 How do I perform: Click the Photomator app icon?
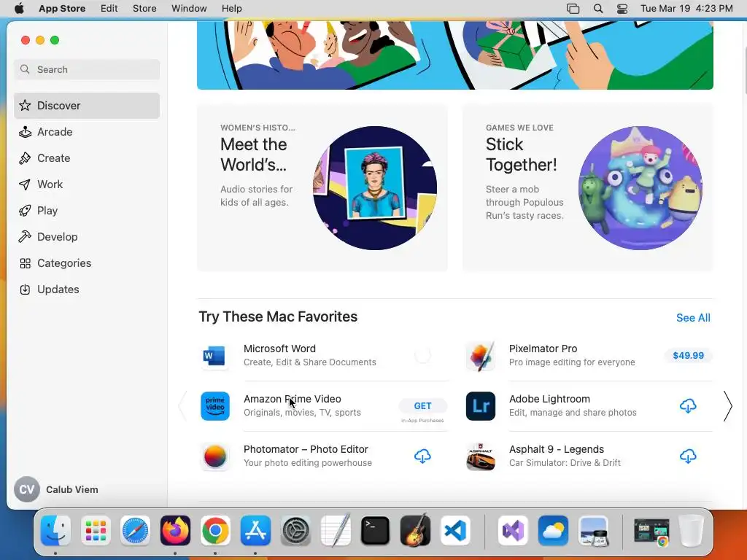[x=215, y=456]
